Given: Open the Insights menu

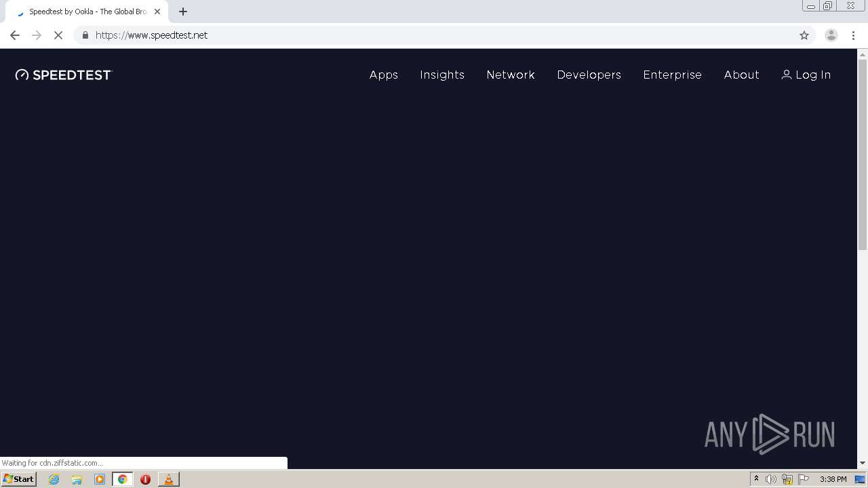Looking at the screenshot, I should pos(442,75).
